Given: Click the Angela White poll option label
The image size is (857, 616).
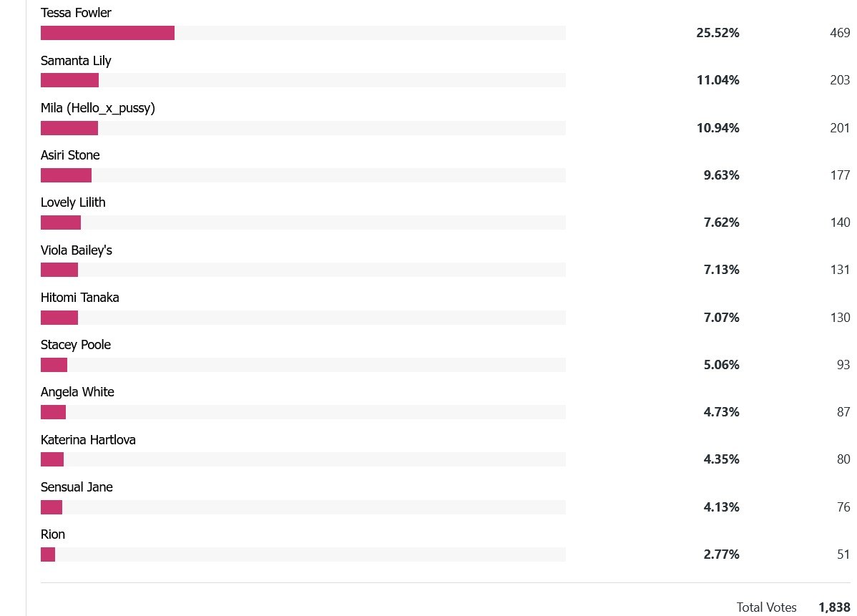Looking at the screenshot, I should coord(77,392).
